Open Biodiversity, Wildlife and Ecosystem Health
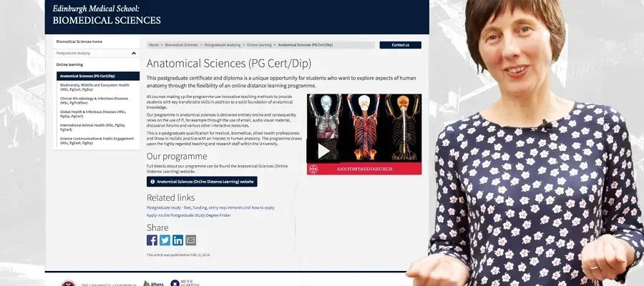The height and width of the screenshot is (286, 644). coord(94,87)
